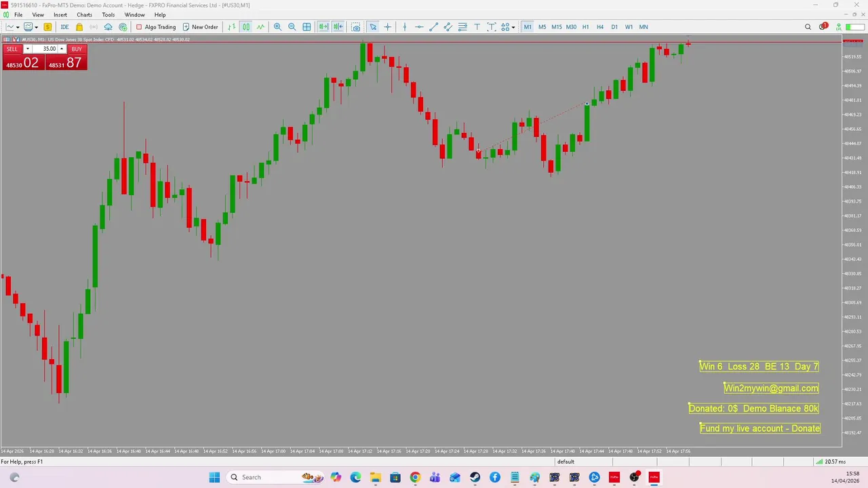Image resolution: width=868 pixels, height=488 pixels.
Task: Switch to MN monthly timeframe
Action: pyautogui.click(x=644, y=27)
